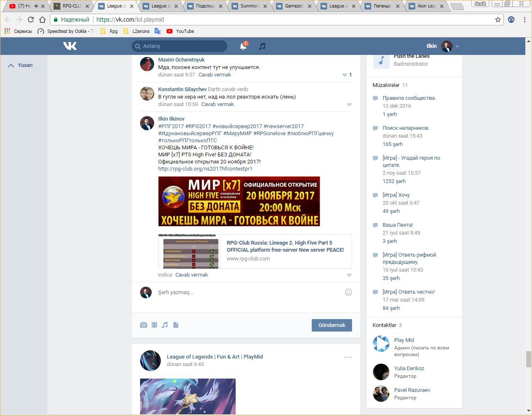Open the [Игра] Хочу discussion
The width and height of the screenshot is (532, 416).
click(396, 195)
